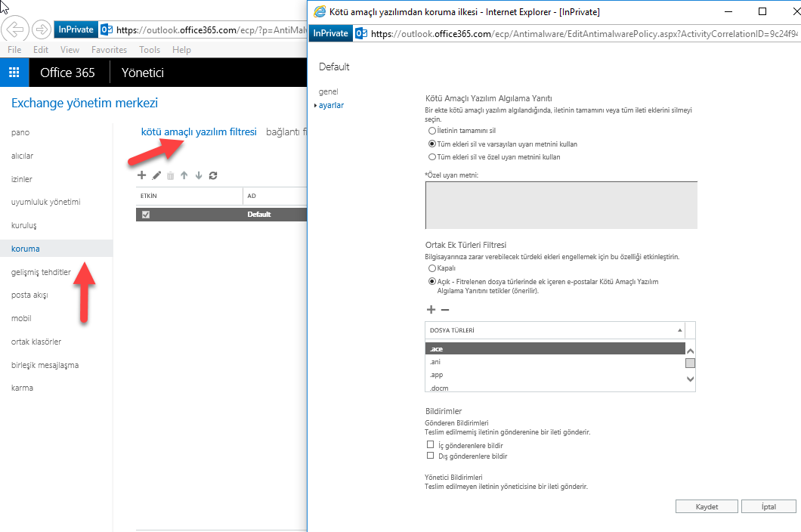Click the browser Back arrow button
Image resolution: width=801 pixels, height=532 pixels.
pyautogui.click(x=15, y=29)
